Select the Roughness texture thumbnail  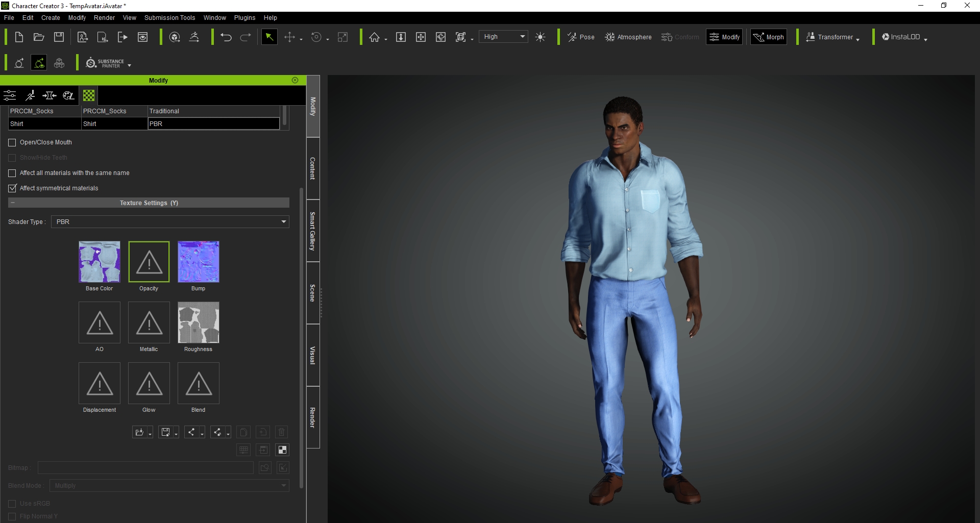click(199, 322)
